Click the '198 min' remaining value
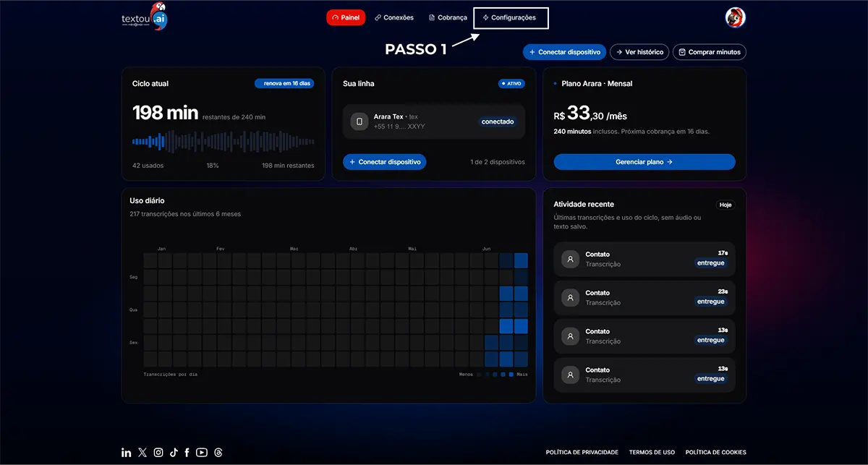Image resolution: width=868 pixels, height=465 pixels. [x=165, y=113]
